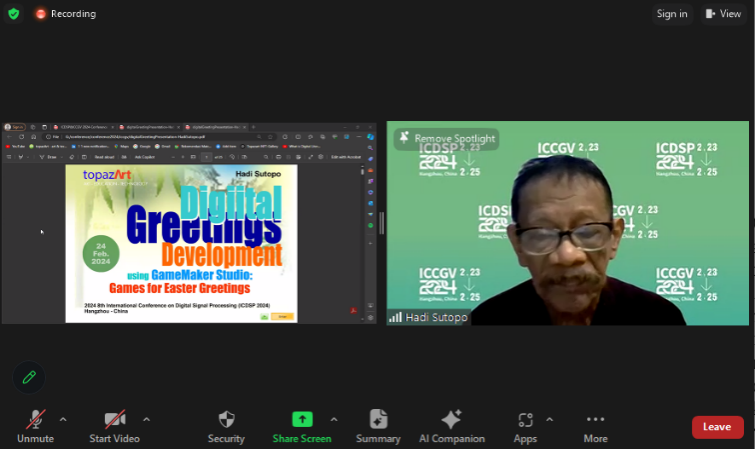Open the Apps icon
The image size is (755, 449).
[x=525, y=420]
